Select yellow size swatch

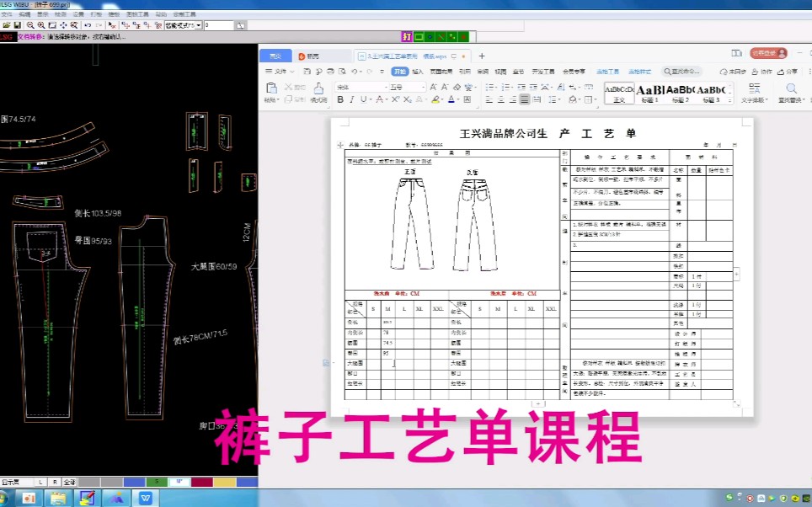225,482
